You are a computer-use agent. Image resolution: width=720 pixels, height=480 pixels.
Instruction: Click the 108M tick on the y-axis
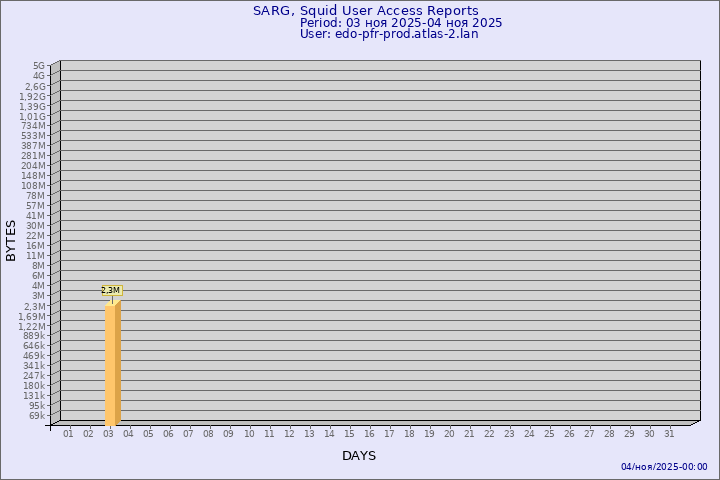[34, 186]
